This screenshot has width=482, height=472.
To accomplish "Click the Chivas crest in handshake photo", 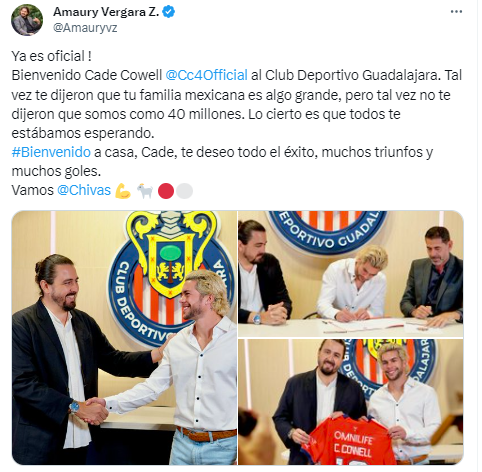I will click(x=170, y=277).
